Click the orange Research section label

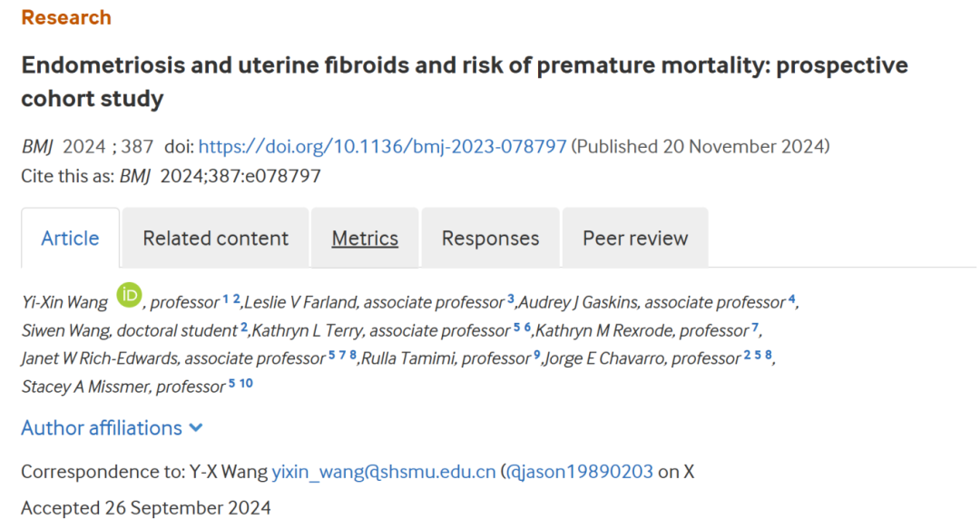click(x=66, y=17)
